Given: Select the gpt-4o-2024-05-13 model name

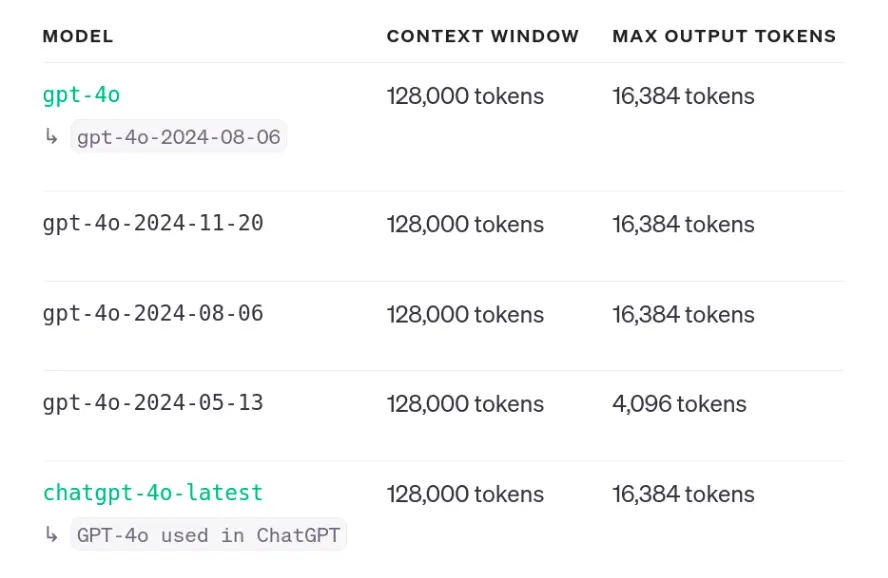Looking at the screenshot, I should point(152,403).
